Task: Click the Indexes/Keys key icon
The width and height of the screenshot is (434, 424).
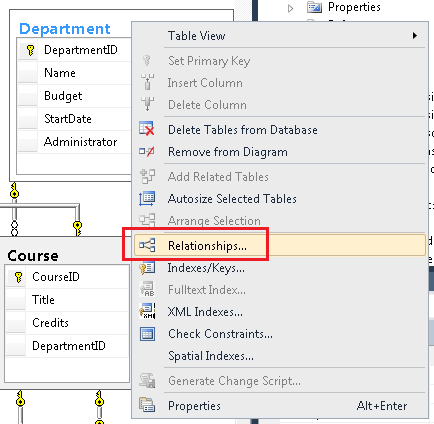Action: 147,268
